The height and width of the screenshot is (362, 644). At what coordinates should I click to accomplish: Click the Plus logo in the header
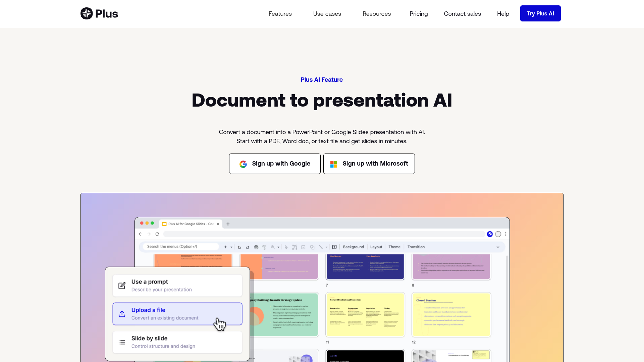pos(99,13)
